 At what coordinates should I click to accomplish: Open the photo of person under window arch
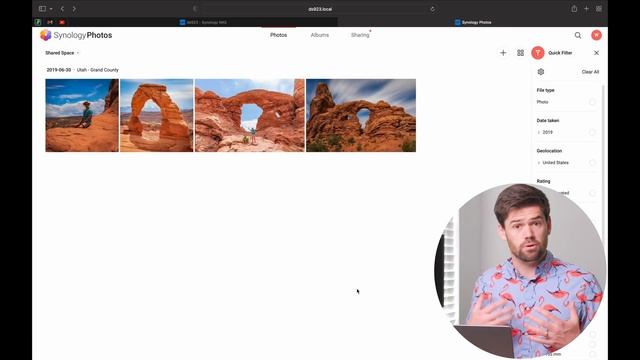click(250, 116)
